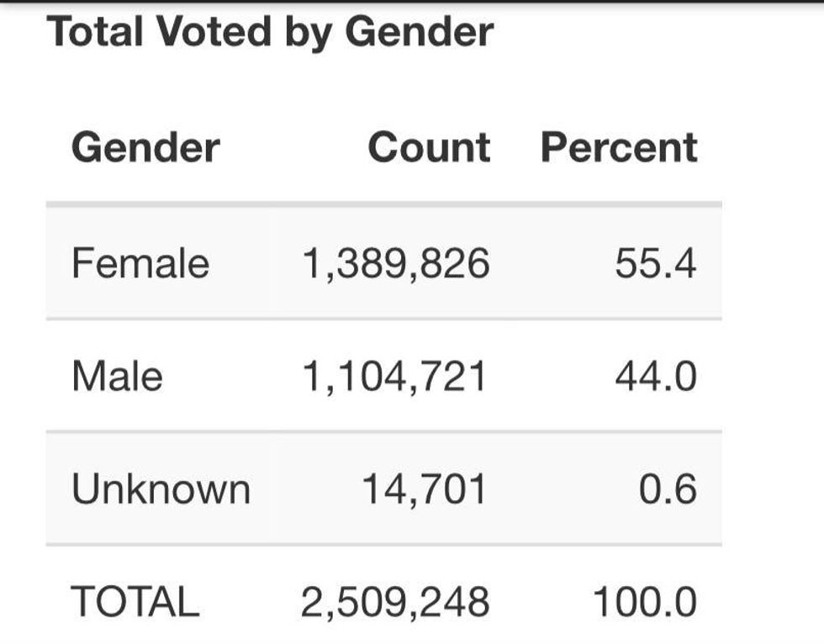Click the Unknown percent value 0.6
Screen dimensions: 824x644
pyautogui.click(x=668, y=488)
